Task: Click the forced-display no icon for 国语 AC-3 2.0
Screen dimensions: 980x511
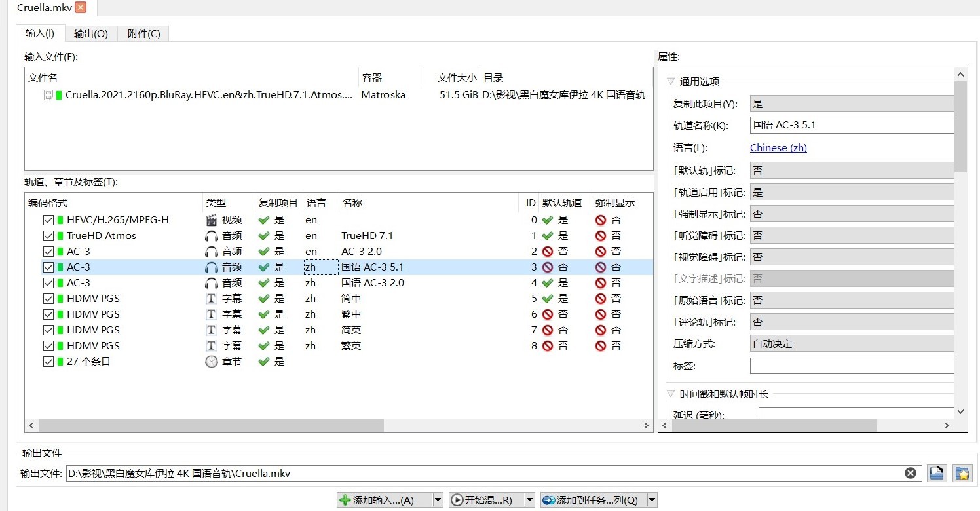Action: pyautogui.click(x=601, y=283)
